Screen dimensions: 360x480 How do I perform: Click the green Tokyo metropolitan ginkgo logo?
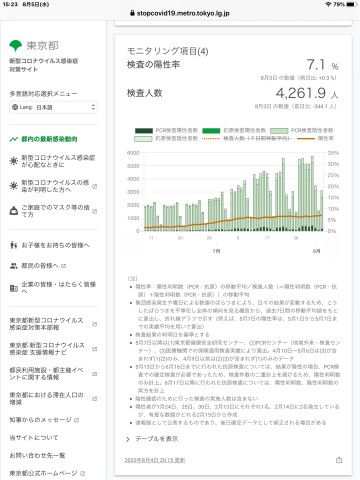coord(15,46)
